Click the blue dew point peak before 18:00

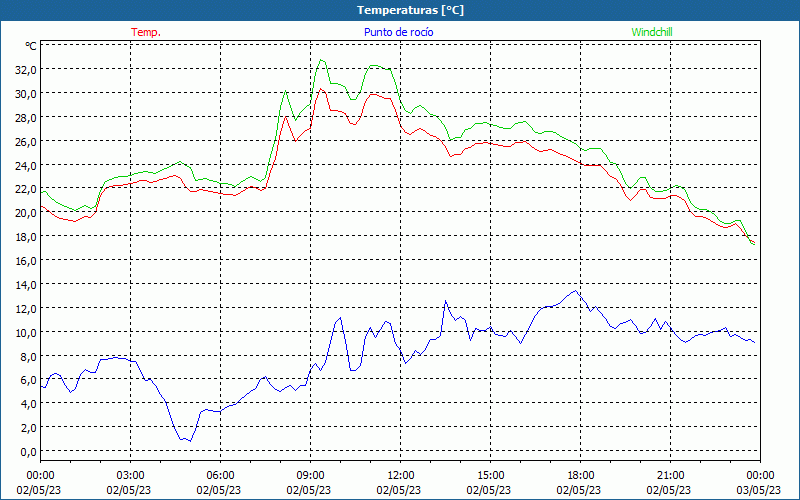576,291
